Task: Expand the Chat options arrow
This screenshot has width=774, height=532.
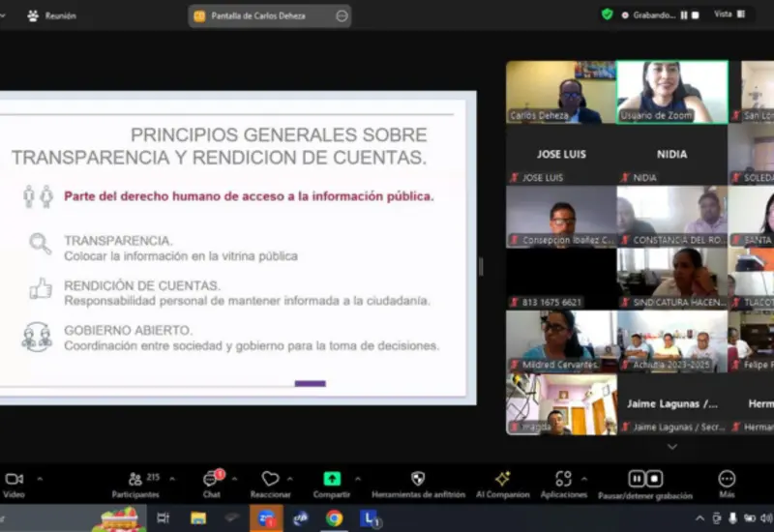Action: [x=234, y=478]
